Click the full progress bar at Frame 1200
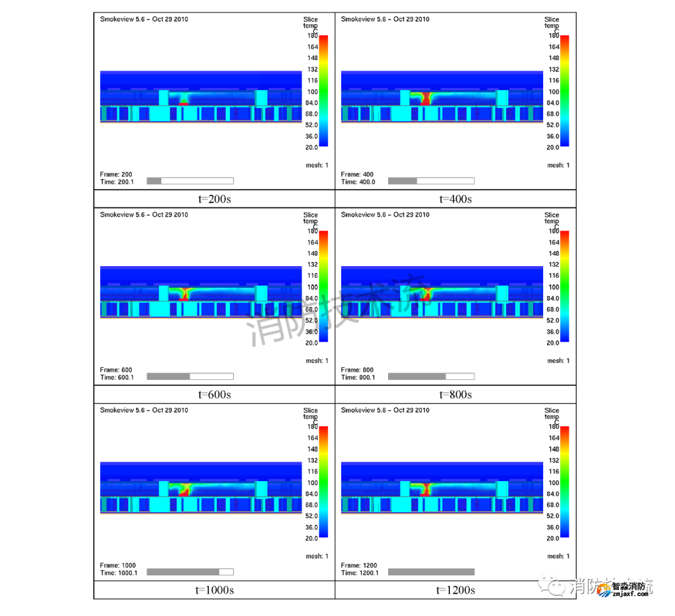 pos(431,572)
